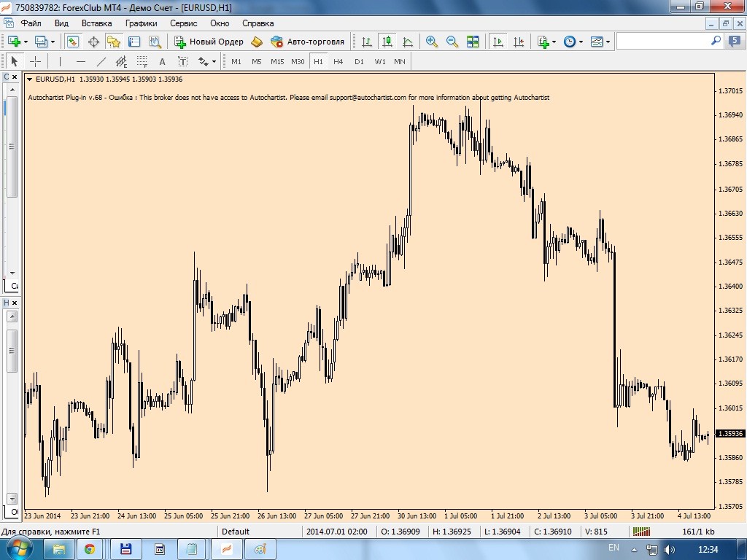Open the chat notifications icon
The image size is (747, 560).
coord(734,42)
